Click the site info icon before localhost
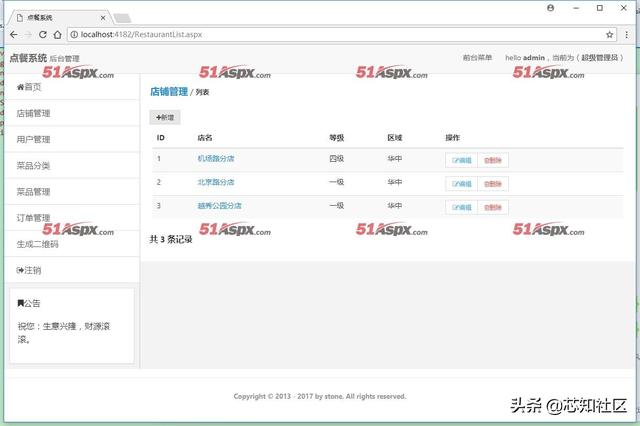The height and width of the screenshot is (426, 640). [74, 35]
